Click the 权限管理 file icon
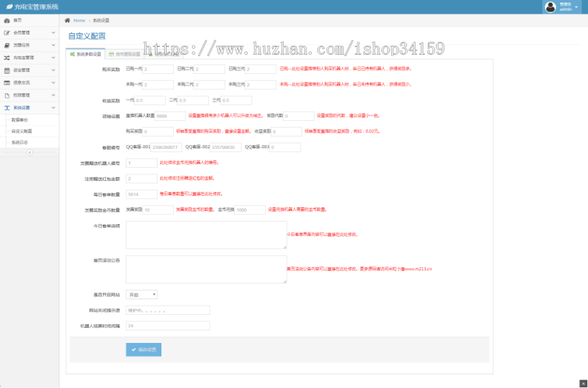The height and width of the screenshot is (388, 588). click(x=7, y=95)
